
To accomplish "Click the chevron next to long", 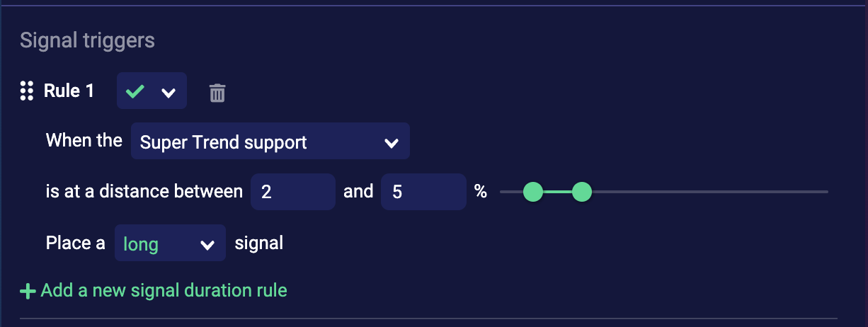I will coord(207,245).
